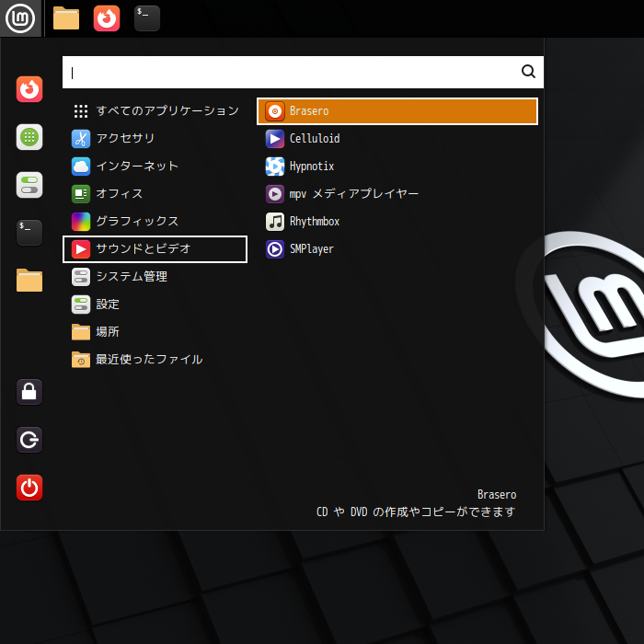Click the Log Out icon
The height and width of the screenshot is (644, 644).
click(x=29, y=440)
